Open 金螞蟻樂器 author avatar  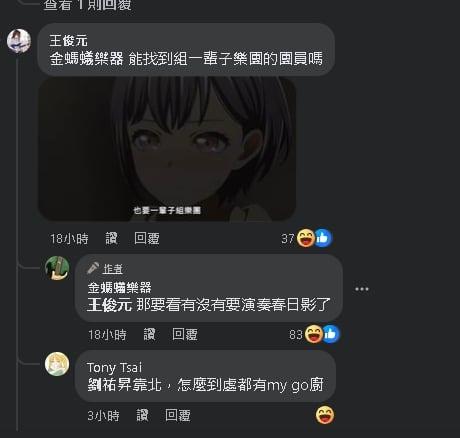57,268
